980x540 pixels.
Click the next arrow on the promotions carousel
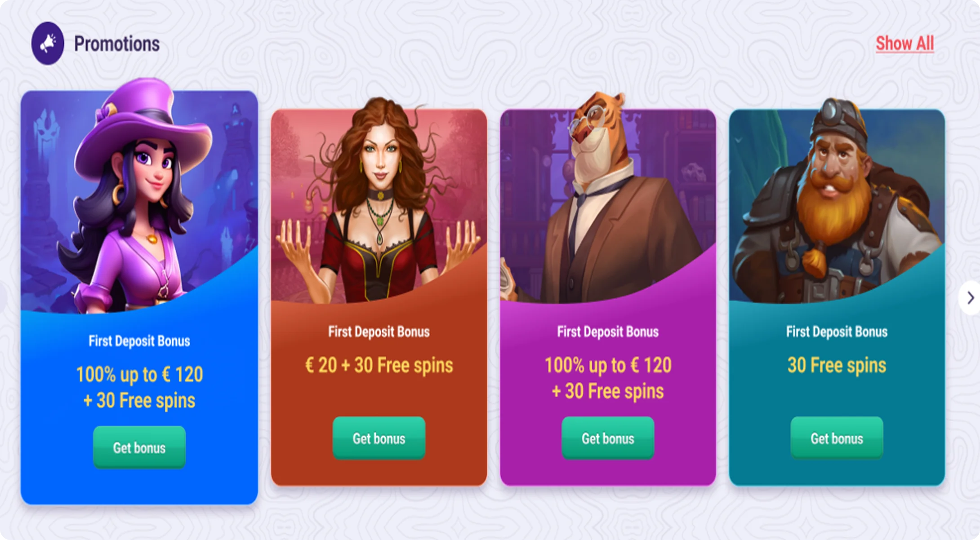pyautogui.click(x=970, y=297)
